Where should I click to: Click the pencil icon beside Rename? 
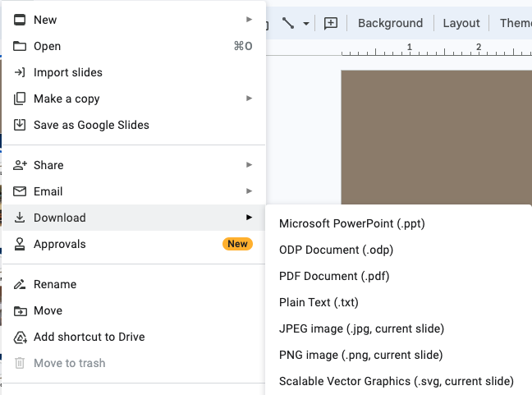pos(20,284)
